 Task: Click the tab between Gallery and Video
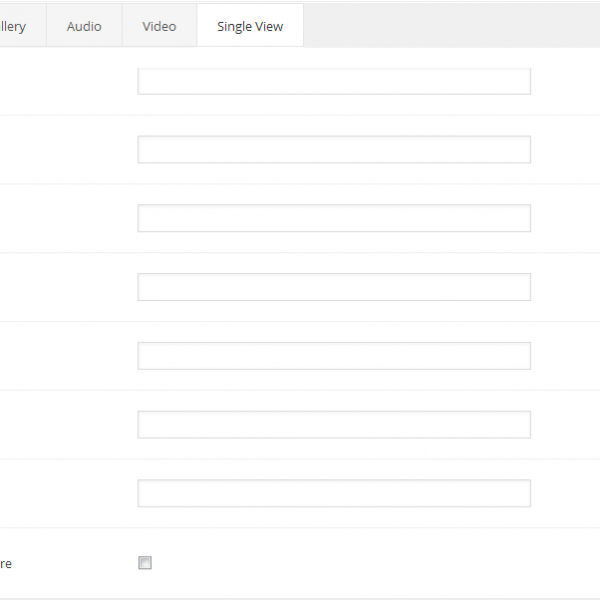[x=84, y=27]
